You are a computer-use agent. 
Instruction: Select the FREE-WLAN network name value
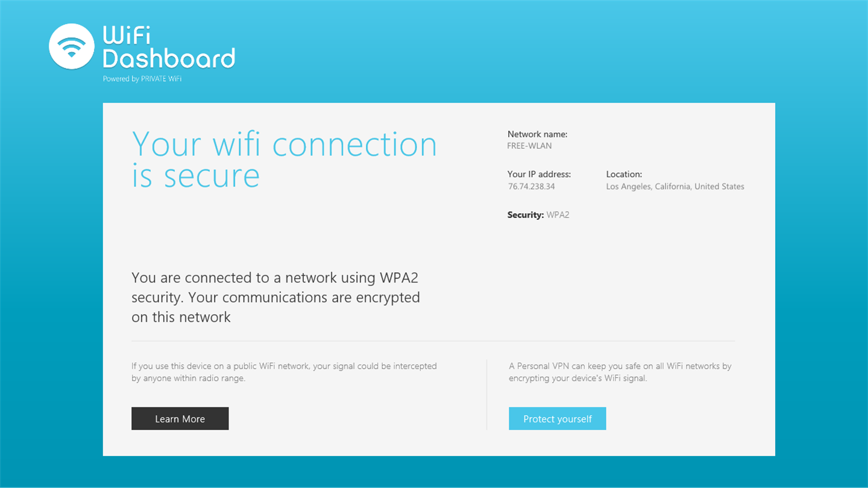[529, 146]
